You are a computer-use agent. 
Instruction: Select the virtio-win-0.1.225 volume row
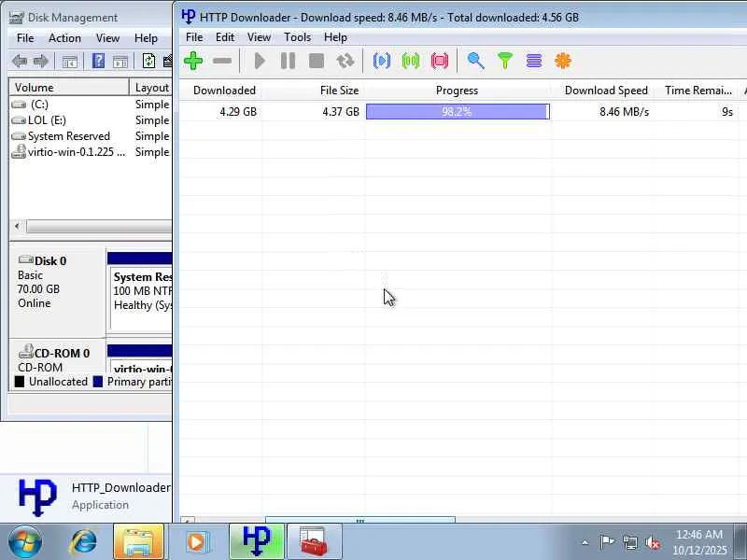(91, 152)
